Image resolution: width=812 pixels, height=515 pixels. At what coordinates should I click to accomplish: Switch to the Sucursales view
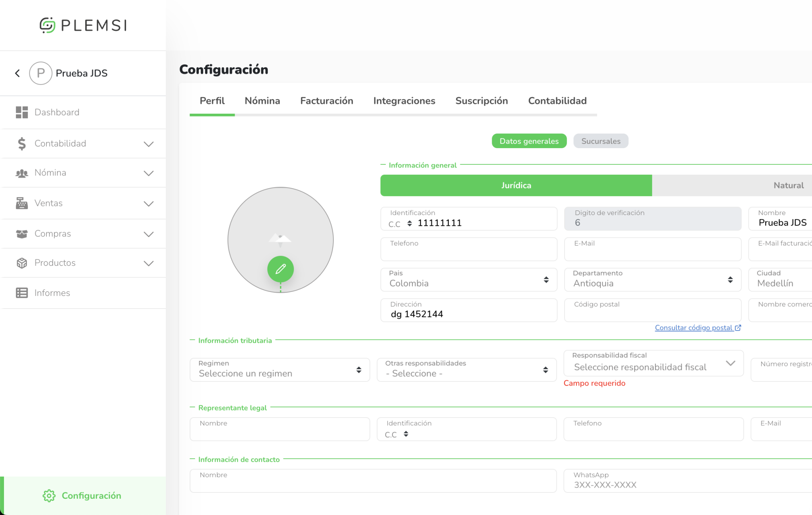pos(600,141)
